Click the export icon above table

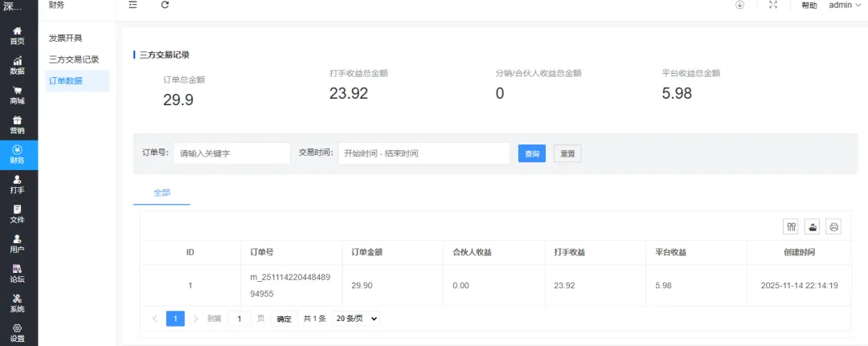click(813, 227)
